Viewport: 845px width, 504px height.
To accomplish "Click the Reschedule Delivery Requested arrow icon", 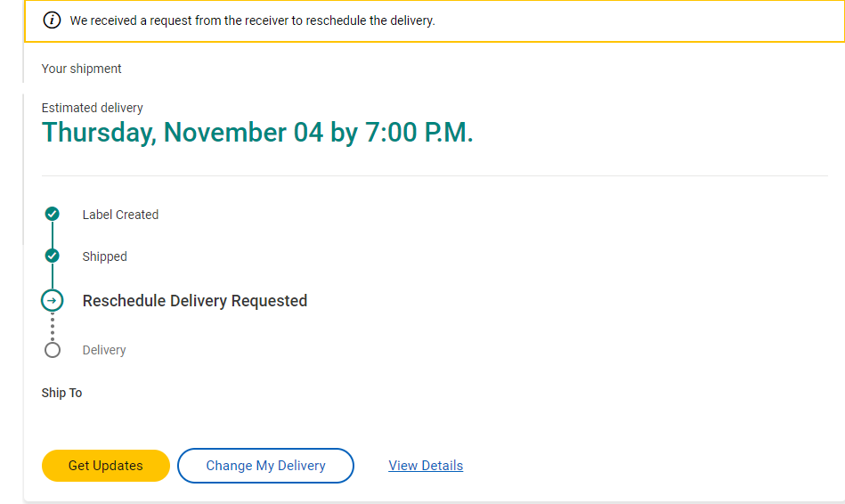I will [x=53, y=301].
